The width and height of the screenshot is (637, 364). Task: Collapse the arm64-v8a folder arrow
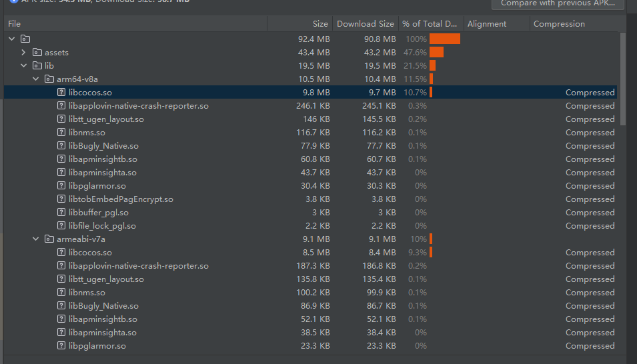tap(36, 79)
